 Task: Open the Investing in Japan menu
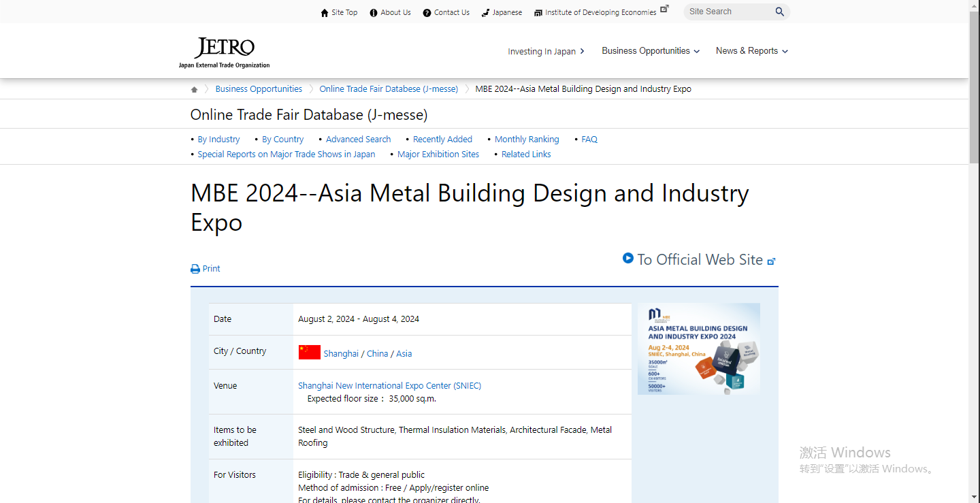(546, 51)
